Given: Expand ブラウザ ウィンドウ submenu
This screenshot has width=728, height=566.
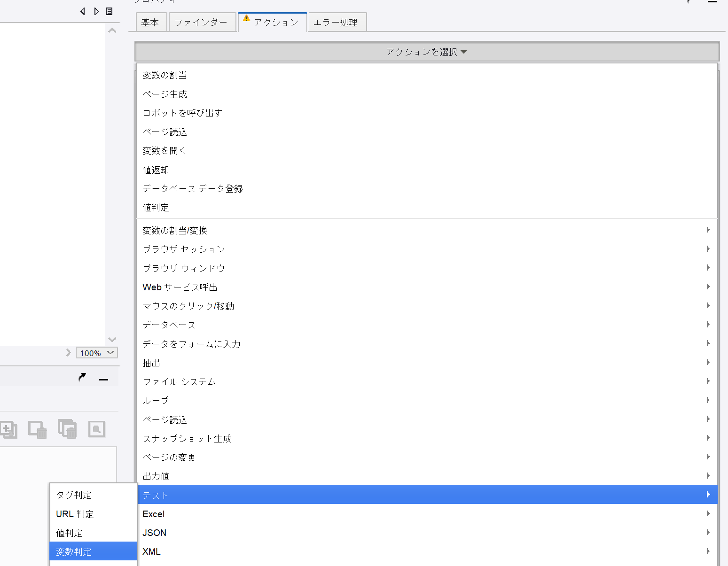Looking at the screenshot, I should click(427, 268).
